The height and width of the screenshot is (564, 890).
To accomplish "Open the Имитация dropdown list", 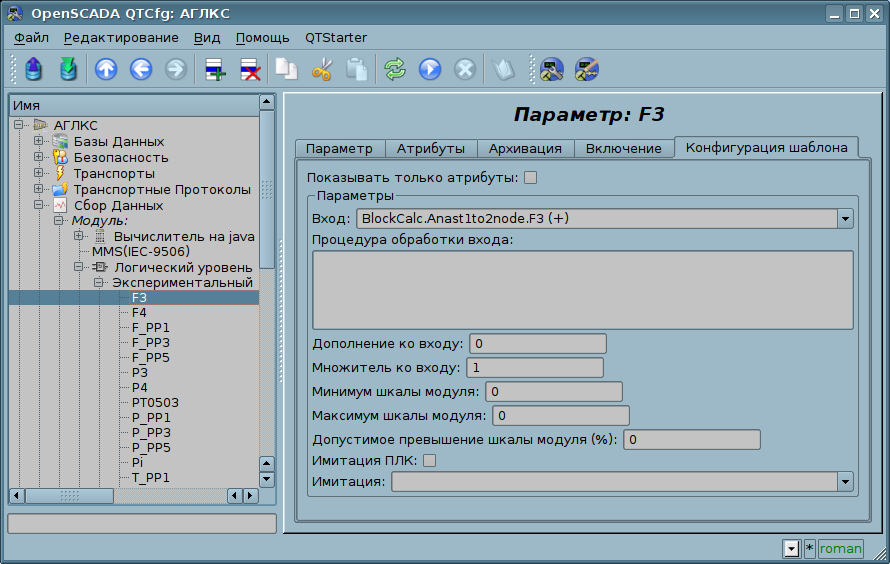I will 845,482.
